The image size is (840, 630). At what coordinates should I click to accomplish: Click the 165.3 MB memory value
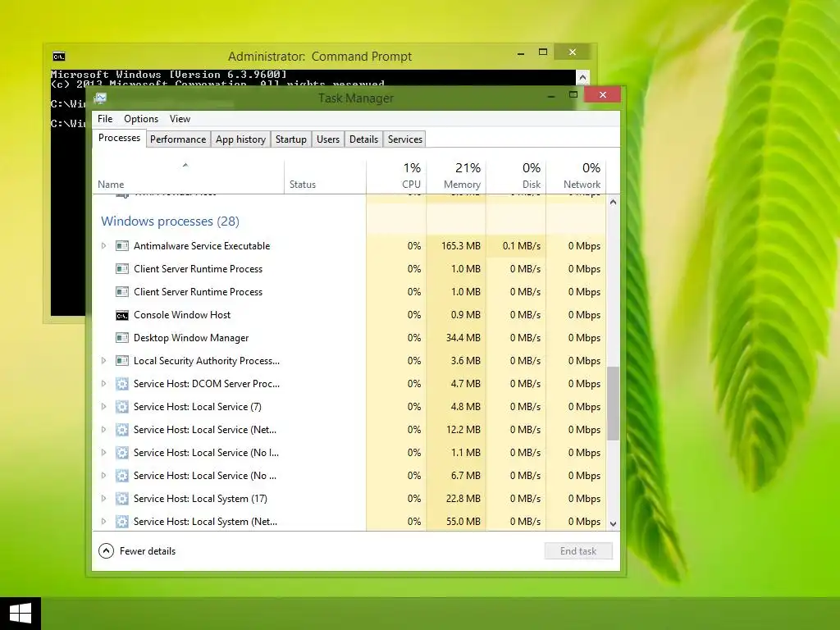click(x=461, y=246)
